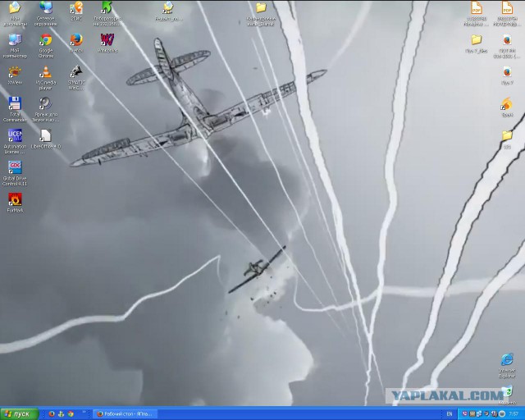Launch the FurMark desktop shortcut
Image resolution: width=525 pixels, height=420 pixels.
pyautogui.click(x=15, y=203)
